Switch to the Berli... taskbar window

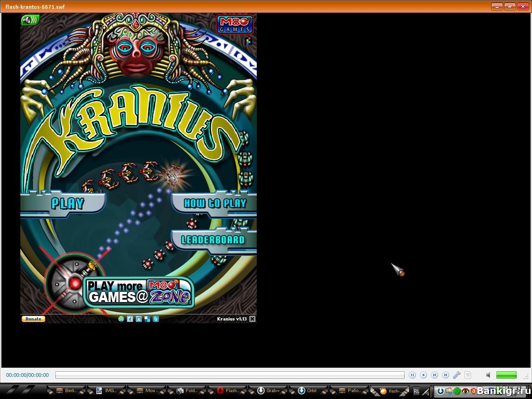(x=66, y=391)
